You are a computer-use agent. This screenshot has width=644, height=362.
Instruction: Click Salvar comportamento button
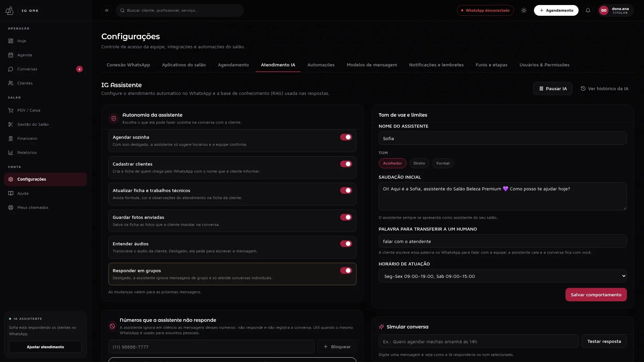point(596,295)
